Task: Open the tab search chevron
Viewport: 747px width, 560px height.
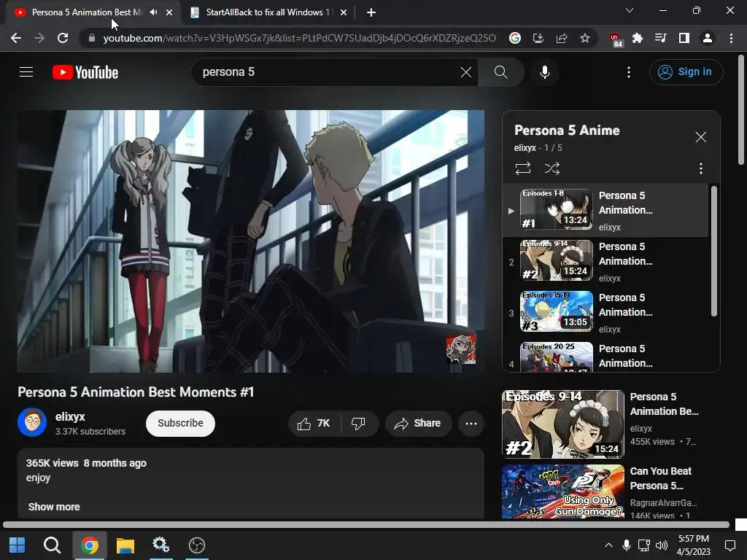Action: [x=630, y=10]
